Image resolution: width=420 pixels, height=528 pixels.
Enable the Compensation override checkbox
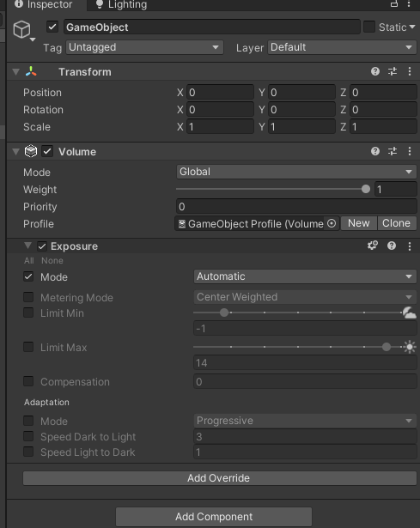28,381
